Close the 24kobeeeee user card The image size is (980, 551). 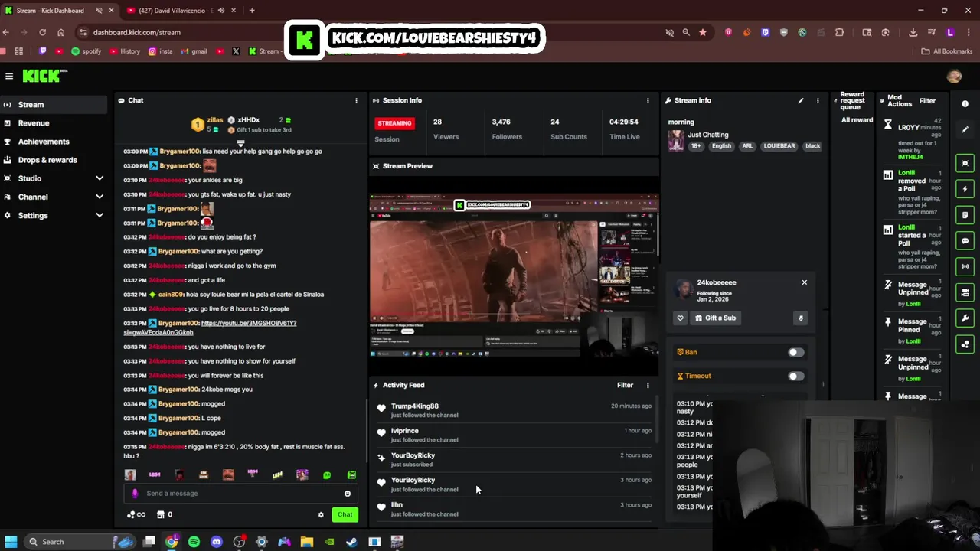click(x=804, y=283)
